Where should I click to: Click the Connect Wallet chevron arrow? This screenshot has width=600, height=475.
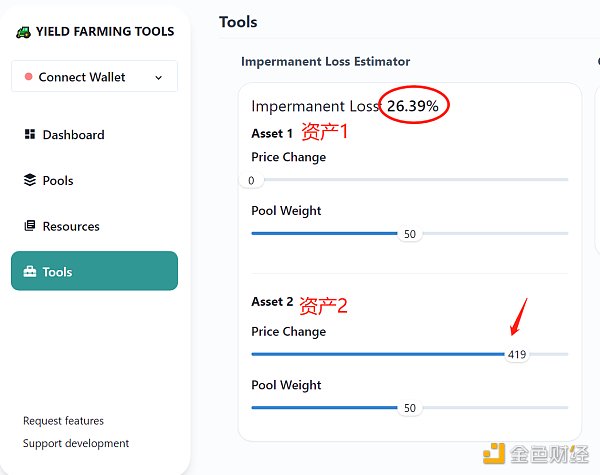click(158, 78)
